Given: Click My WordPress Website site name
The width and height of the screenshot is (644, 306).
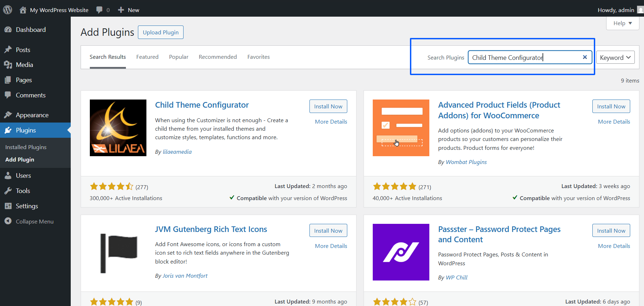Looking at the screenshot, I should (59, 10).
